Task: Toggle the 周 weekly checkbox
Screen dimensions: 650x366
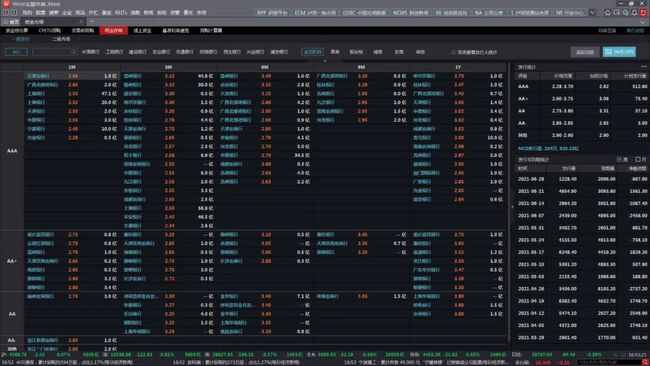Action: pyautogui.click(x=619, y=160)
